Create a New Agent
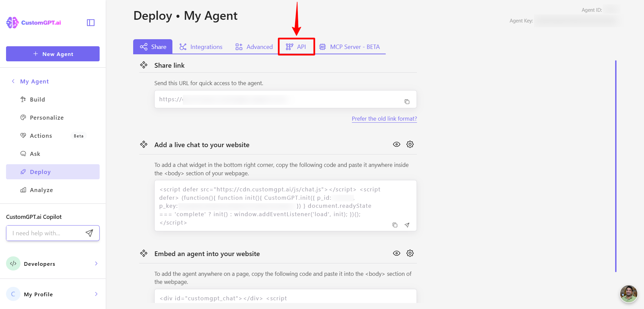The width and height of the screenshot is (644, 309). (x=53, y=54)
